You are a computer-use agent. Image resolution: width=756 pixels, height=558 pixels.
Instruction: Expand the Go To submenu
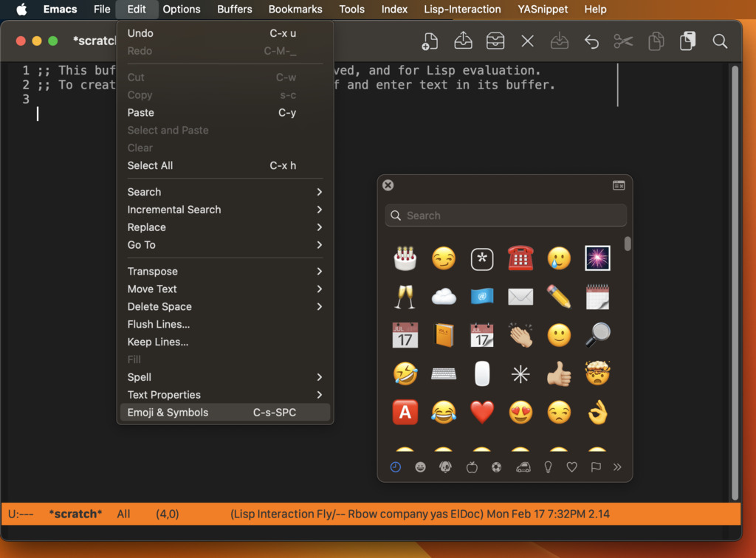point(225,245)
